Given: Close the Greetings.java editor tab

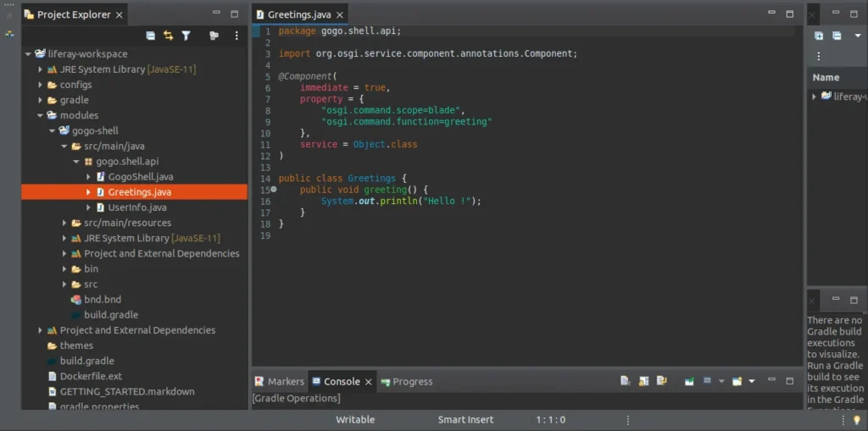Looking at the screenshot, I should (339, 15).
